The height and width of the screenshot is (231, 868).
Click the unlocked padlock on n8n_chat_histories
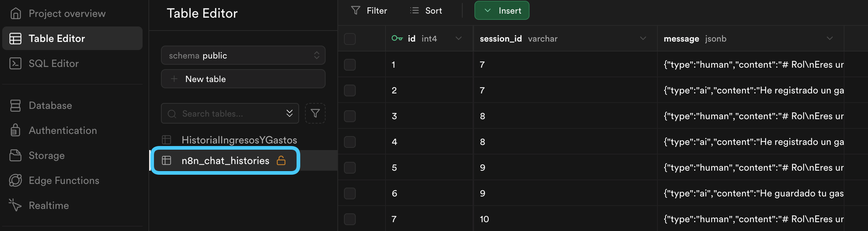point(281,160)
